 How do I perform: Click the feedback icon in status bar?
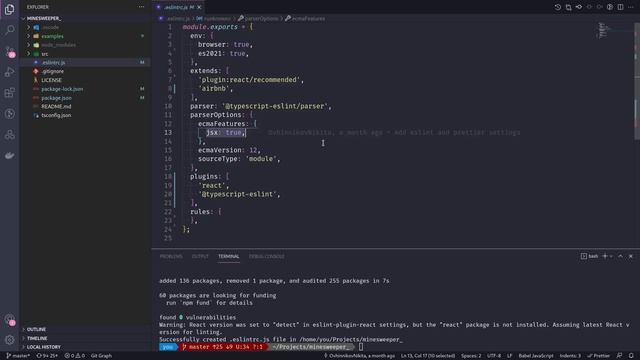(x=620, y=356)
